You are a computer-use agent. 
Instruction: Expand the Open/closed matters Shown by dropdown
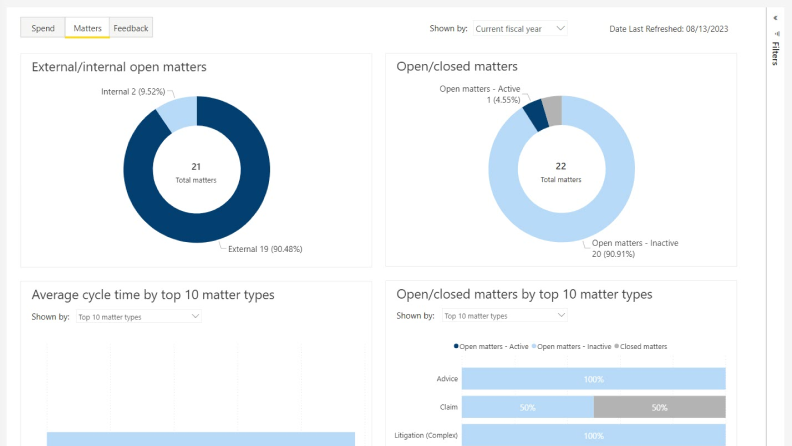click(504, 316)
